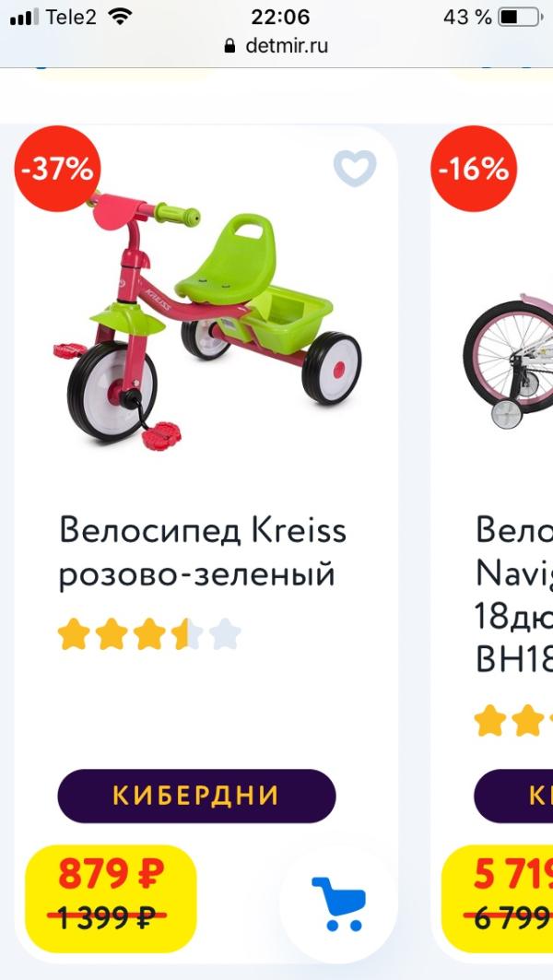Tap the Wi-Fi status icon

119,17
